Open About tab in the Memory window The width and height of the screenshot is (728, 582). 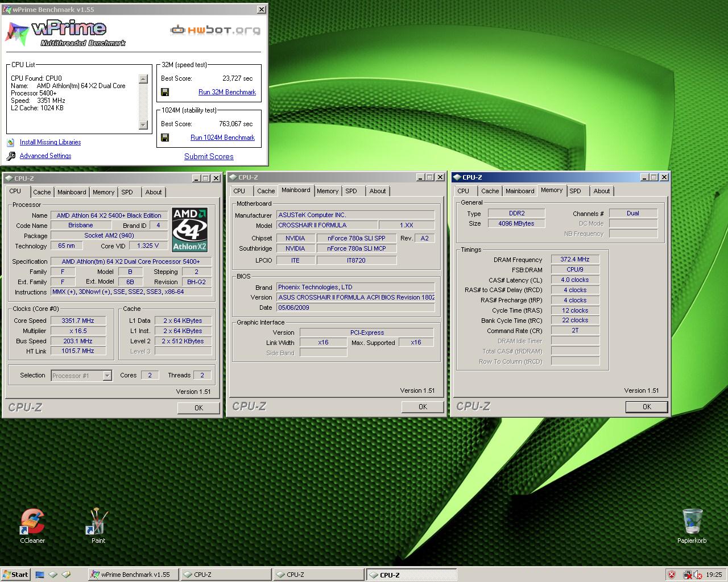[x=602, y=191]
